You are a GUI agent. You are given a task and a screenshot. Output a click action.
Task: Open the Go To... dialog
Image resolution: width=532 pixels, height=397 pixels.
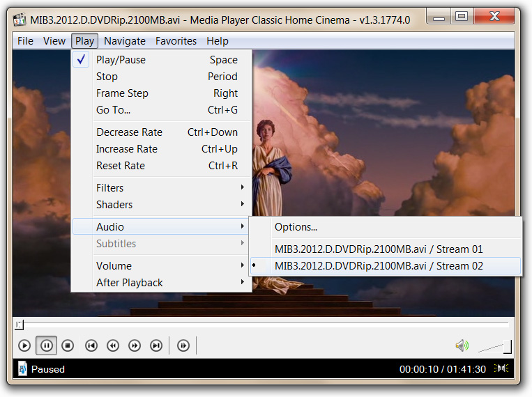[x=162, y=110]
